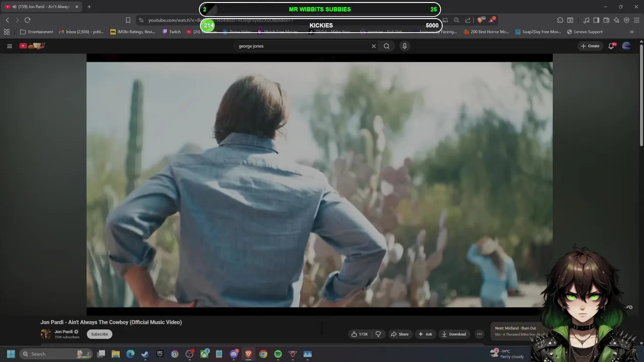This screenshot has height=362, width=644.
Task: Open the Entertainment bookmarks folder
Action: 37,32
